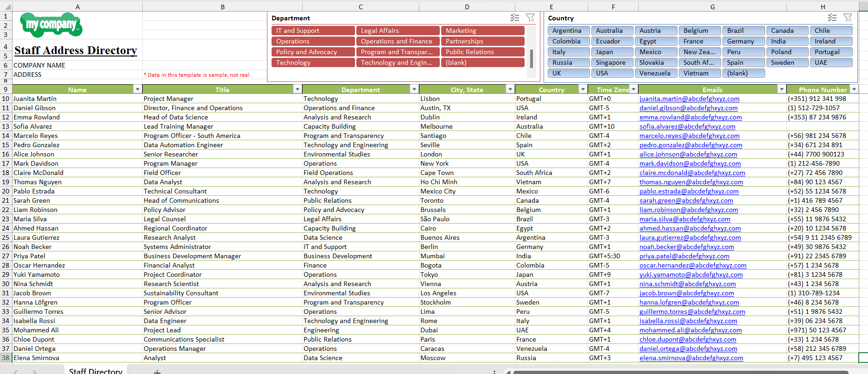Screen dimensions: 868x374
Task: Filter by Singapore in Country slicer
Action: pyautogui.click(x=612, y=62)
